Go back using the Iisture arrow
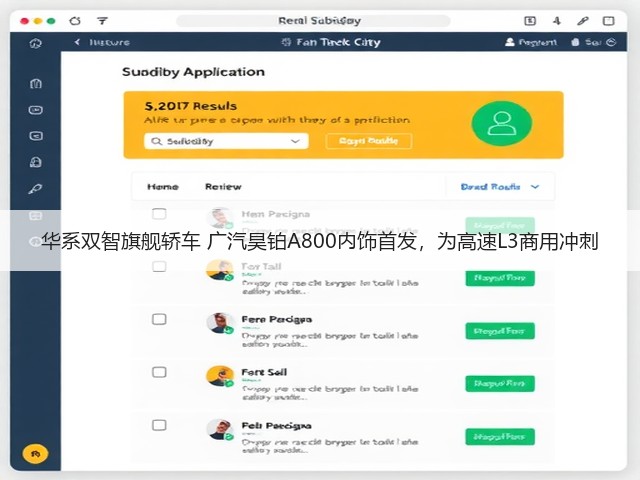This screenshot has width=640, height=480. click(x=77, y=42)
